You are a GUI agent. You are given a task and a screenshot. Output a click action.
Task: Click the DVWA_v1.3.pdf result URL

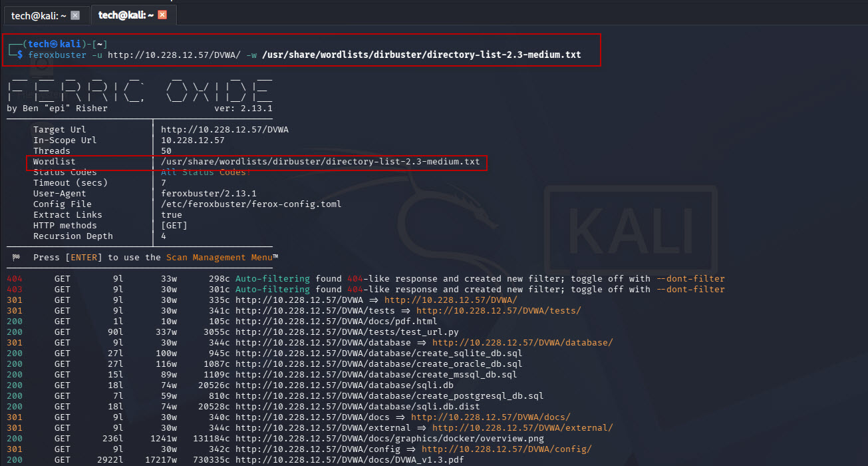coord(350,459)
